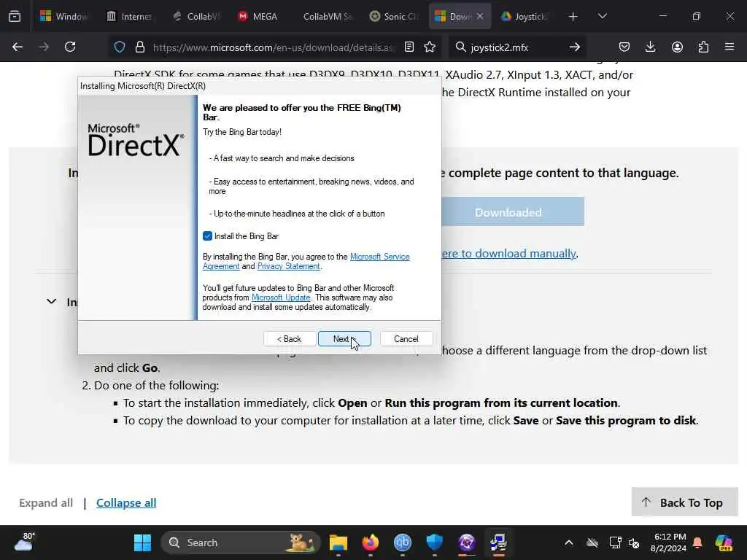Open the extensions puzzle icon
The width and height of the screenshot is (747, 560).
[x=703, y=47]
